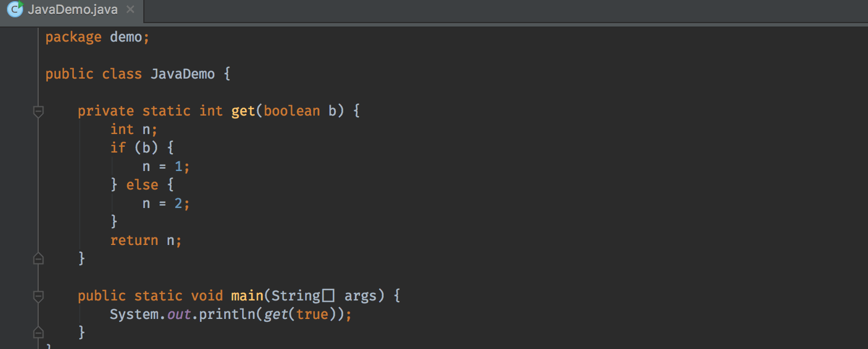This screenshot has width=868, height=349.
Task: Place the cursor on the 'int n;' declaration line
Action: 134,129
